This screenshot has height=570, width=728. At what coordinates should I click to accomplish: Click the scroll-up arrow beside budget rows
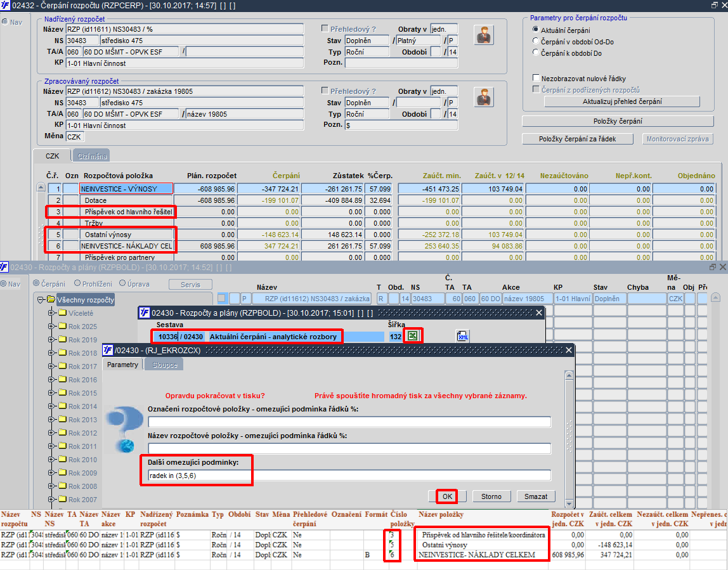41,188
